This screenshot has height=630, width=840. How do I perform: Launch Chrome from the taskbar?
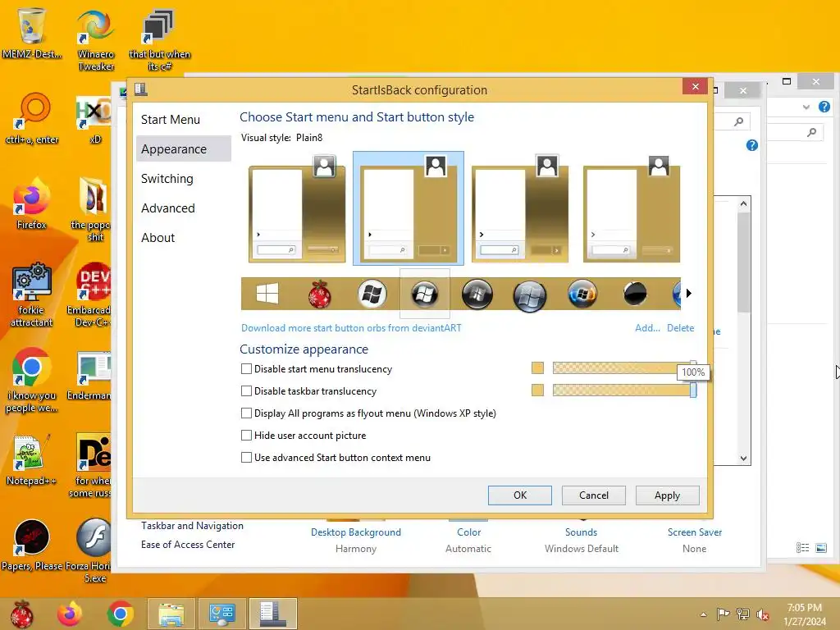tap(120, 614)
